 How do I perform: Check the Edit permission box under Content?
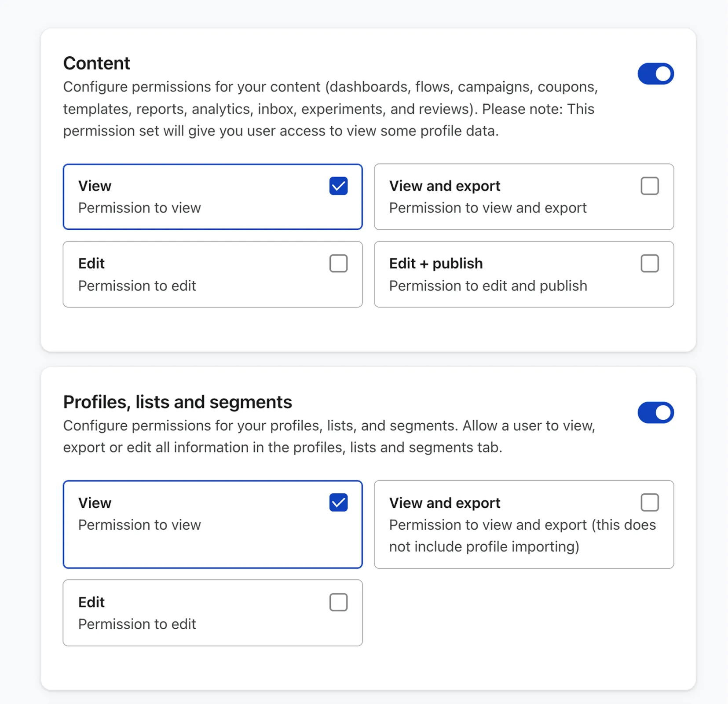pos(338,263)
